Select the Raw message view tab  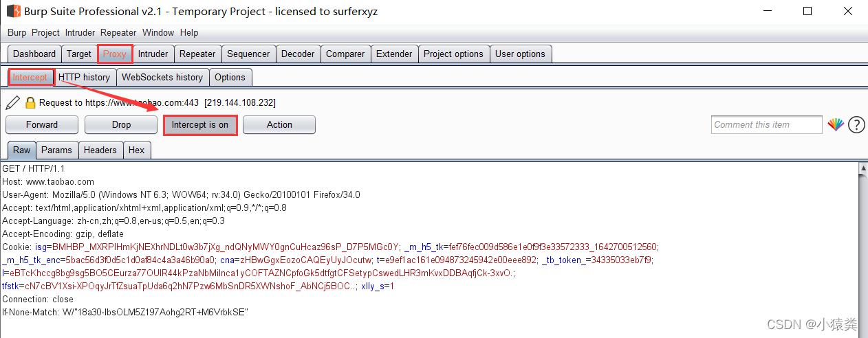pos(22,150)
